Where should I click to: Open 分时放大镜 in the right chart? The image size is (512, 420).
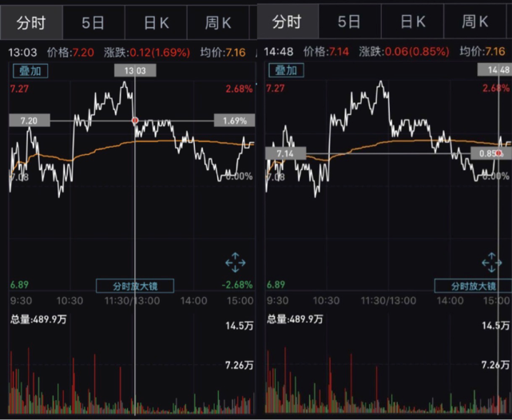[x=473, y=286]
